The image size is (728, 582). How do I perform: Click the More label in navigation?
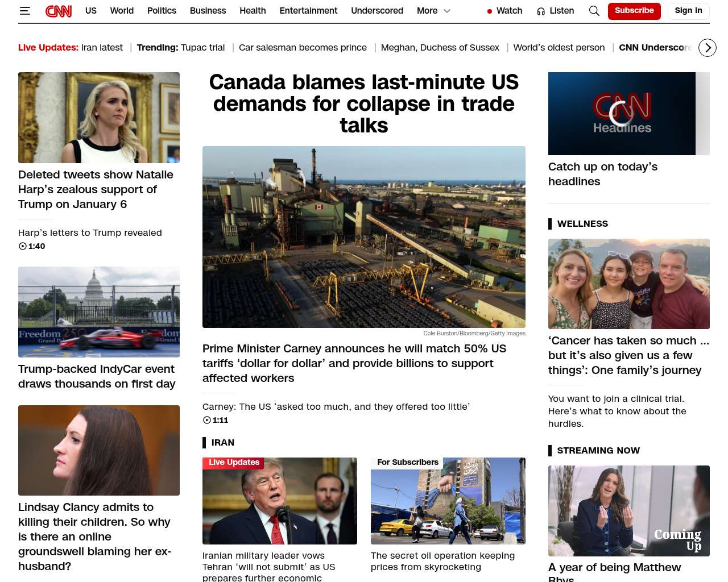coord(427,11)
